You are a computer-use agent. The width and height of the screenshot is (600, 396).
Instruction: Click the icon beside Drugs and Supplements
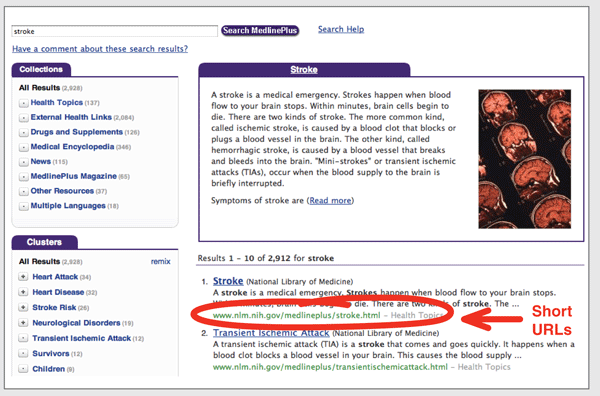(23, 132)
